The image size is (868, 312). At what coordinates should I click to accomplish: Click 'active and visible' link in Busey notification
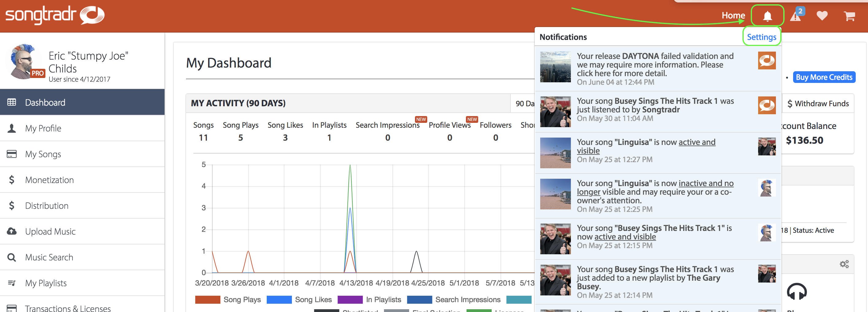pyautogui.click(x=625, y=237)
